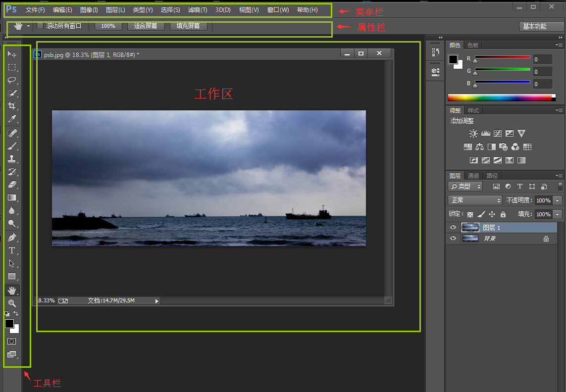Hide 图层 1 using eye icon
The height and width of the screenshot is (392, 566).
(453, 227)
